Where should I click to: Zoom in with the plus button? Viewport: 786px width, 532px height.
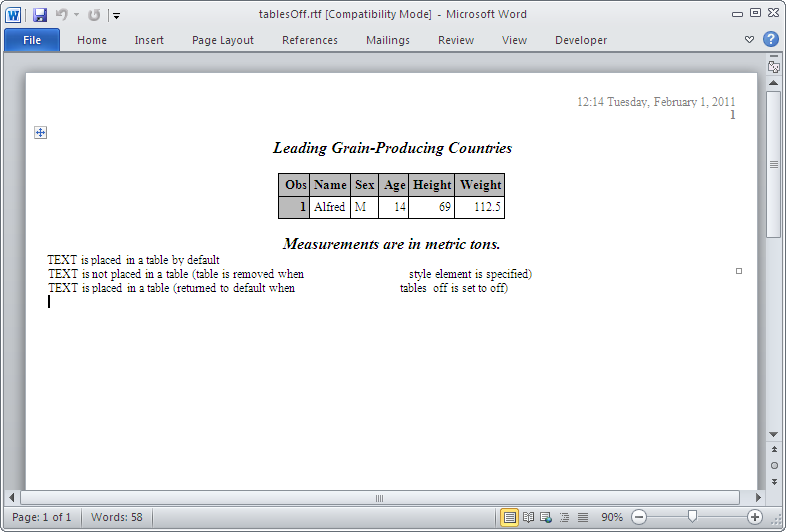[755, 517]
